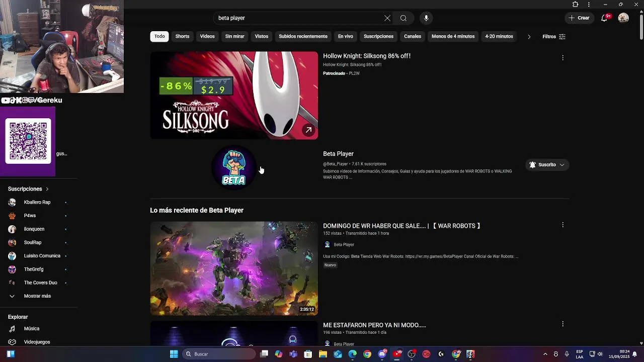Open Microsoft Store from the taskbar

tap(308, 354)
